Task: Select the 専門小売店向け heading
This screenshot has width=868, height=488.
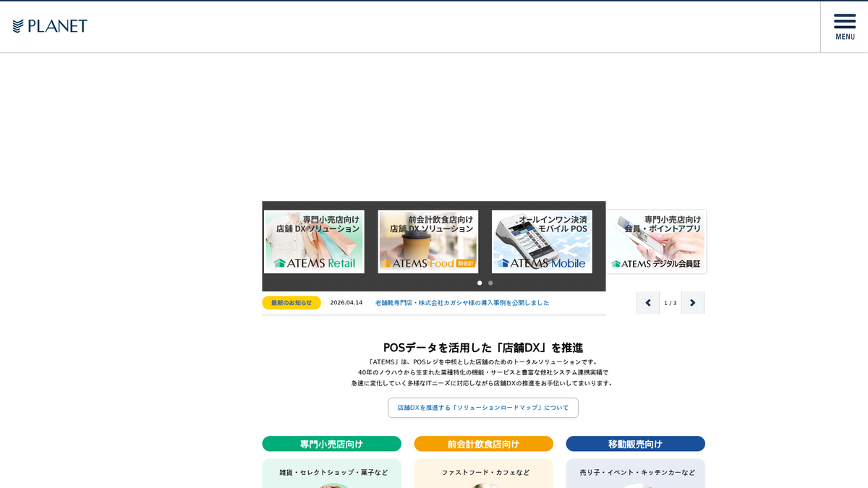Action: click(332, 444)
